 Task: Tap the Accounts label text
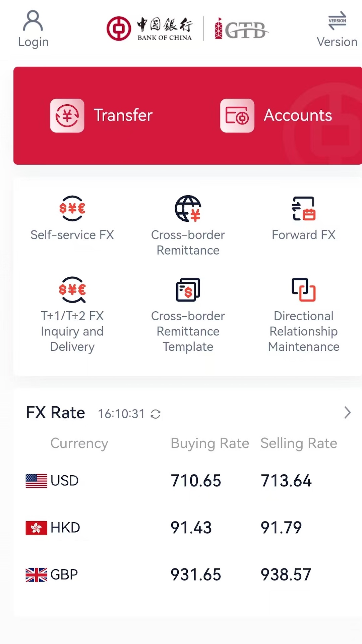(x=298, y=115)
